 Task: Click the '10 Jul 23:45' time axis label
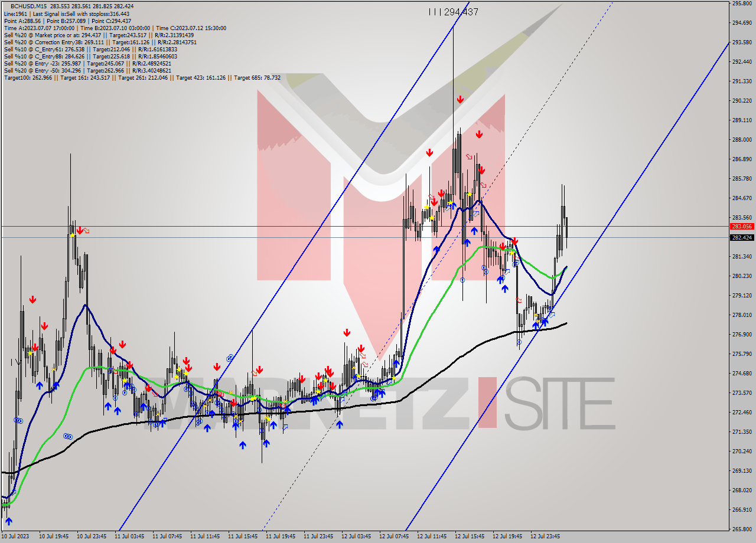pyautogui.click(x=92, y=537)
